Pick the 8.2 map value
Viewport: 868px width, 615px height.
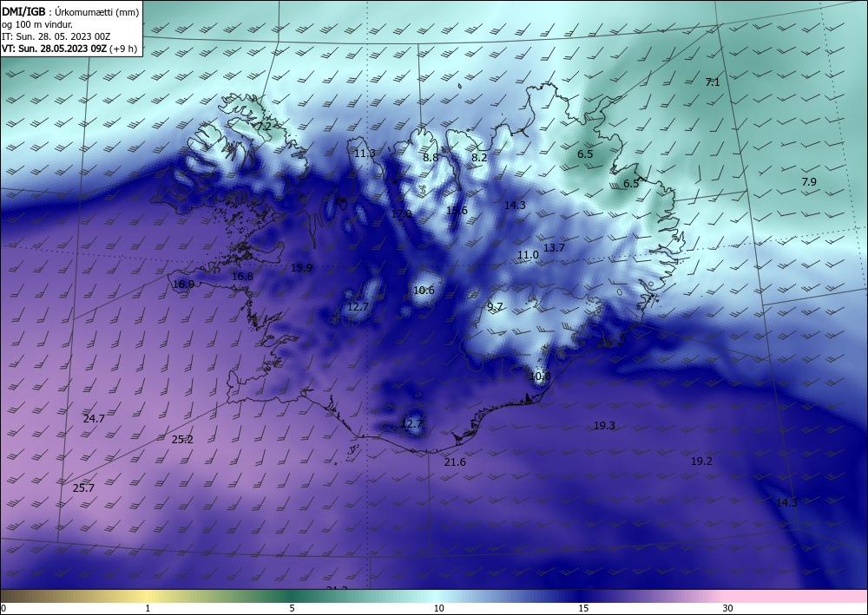pyautogui.click(x=479, y=157)
